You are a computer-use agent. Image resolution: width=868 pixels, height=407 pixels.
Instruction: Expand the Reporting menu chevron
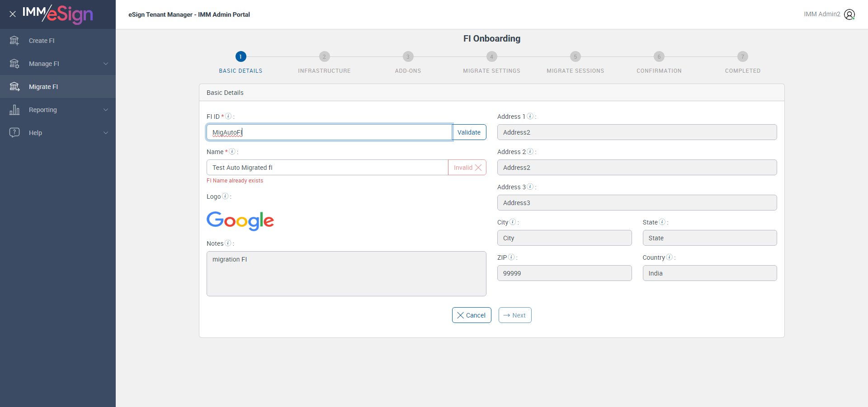[x=106, y=110]
